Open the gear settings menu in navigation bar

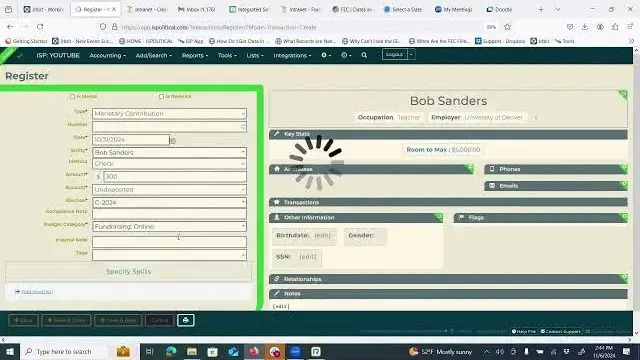pyautogui.click(x=326, y=55)
